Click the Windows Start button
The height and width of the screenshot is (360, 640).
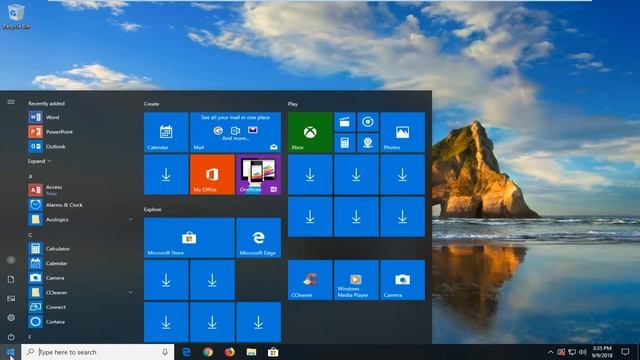coord(10,352)
